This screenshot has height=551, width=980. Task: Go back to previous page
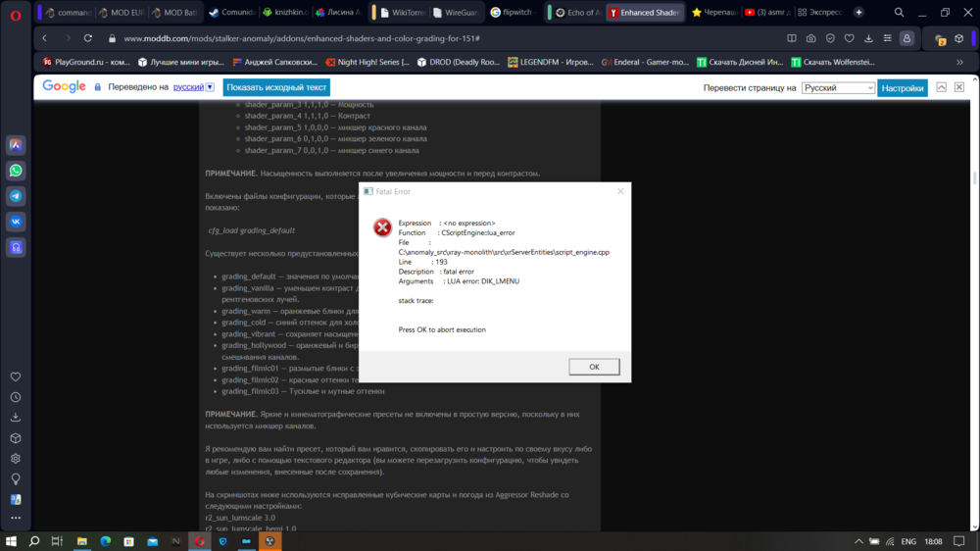44,38
